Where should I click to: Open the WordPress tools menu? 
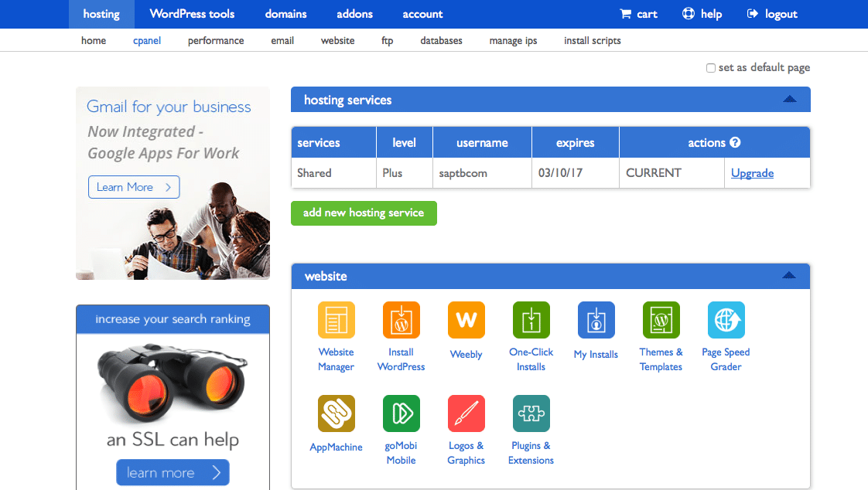click(x=192, y=14)
